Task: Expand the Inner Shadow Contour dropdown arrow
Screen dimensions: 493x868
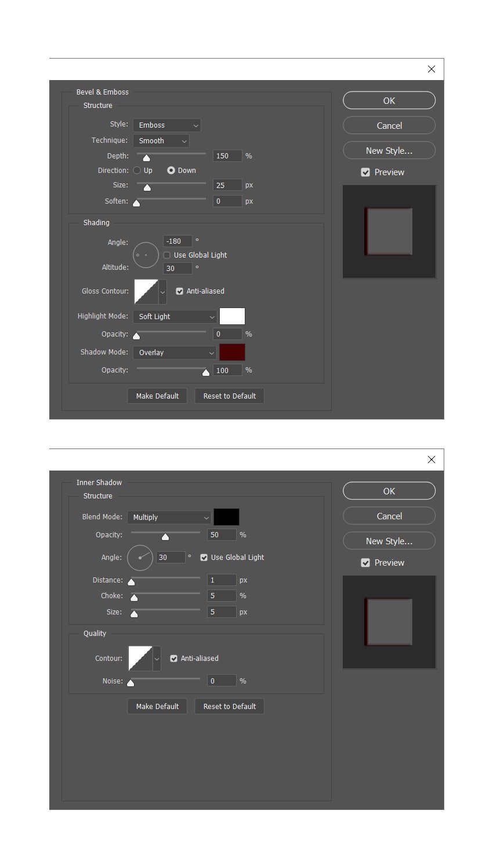Action: pos(156,658)
